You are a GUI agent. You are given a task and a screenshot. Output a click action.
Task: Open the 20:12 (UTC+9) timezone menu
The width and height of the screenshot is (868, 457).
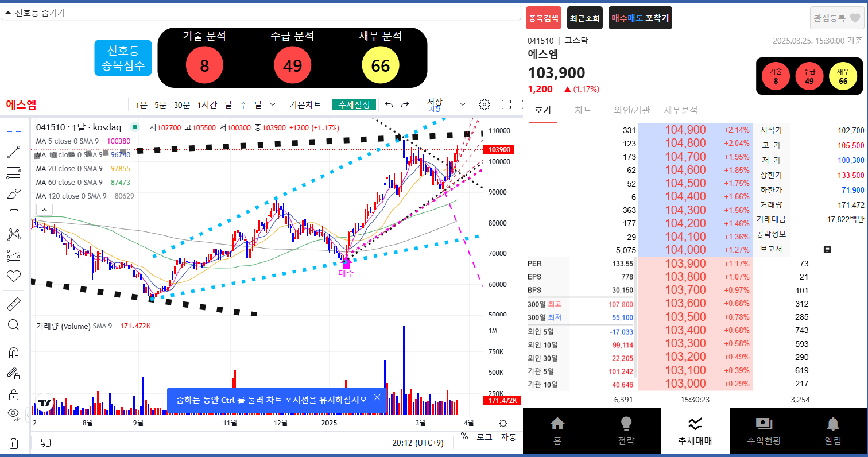418,443
